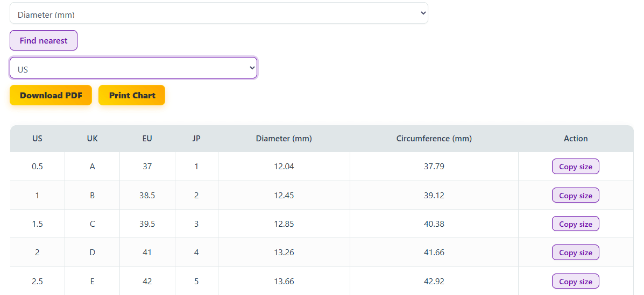Click the Circumference (mm) column header
This screenshot has width=644, height=295.
434,139
